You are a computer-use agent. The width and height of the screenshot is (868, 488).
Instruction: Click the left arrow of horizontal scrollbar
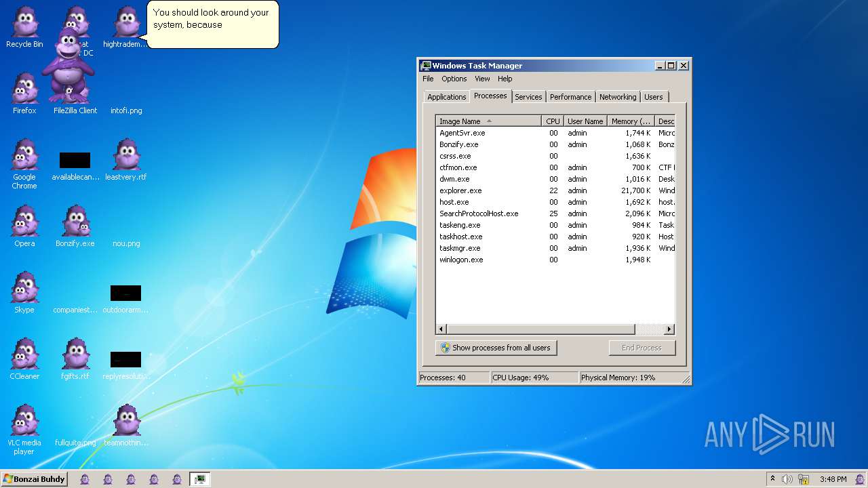(x=441, y=329)
